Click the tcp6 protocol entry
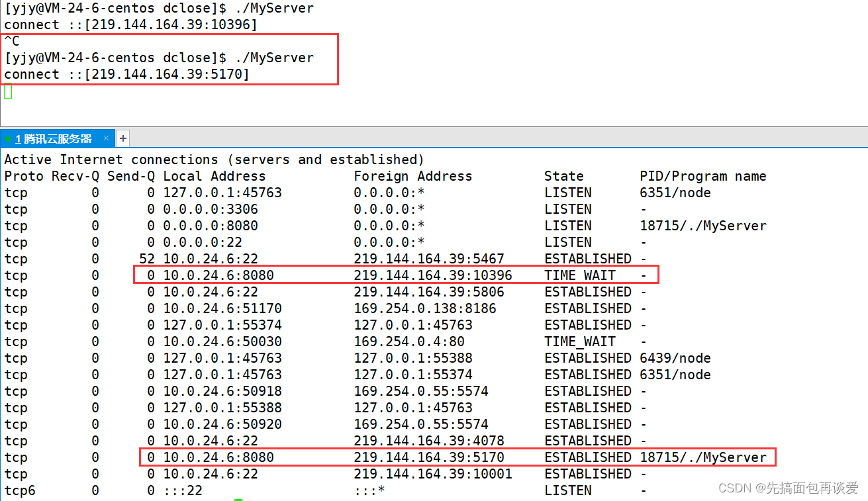The width and height of the screenshot is (868, 501). pyautogui.click(x=20, y=490)
